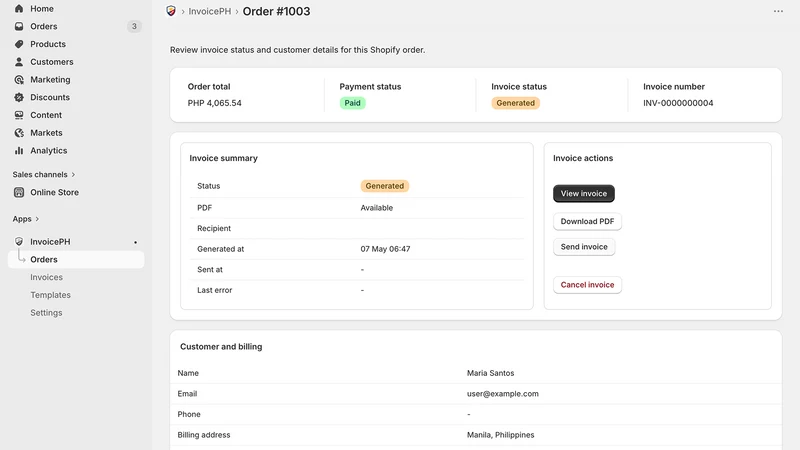The image size is (800, 450).
Task: Click the Customers person icon
Action: 19,62
